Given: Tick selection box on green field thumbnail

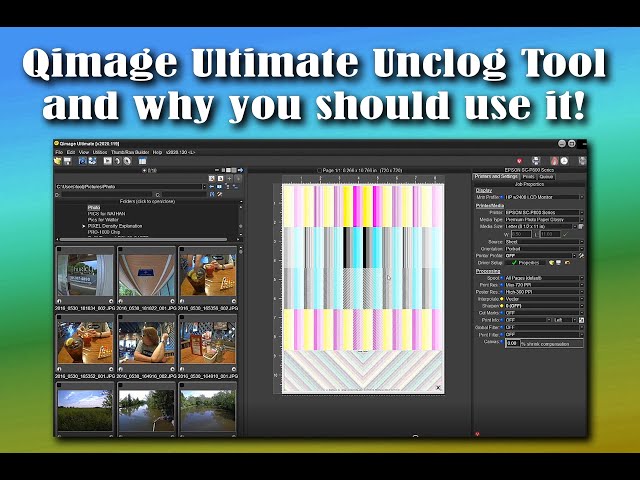Looking at the screenshot, I should [x=59, y=385].
